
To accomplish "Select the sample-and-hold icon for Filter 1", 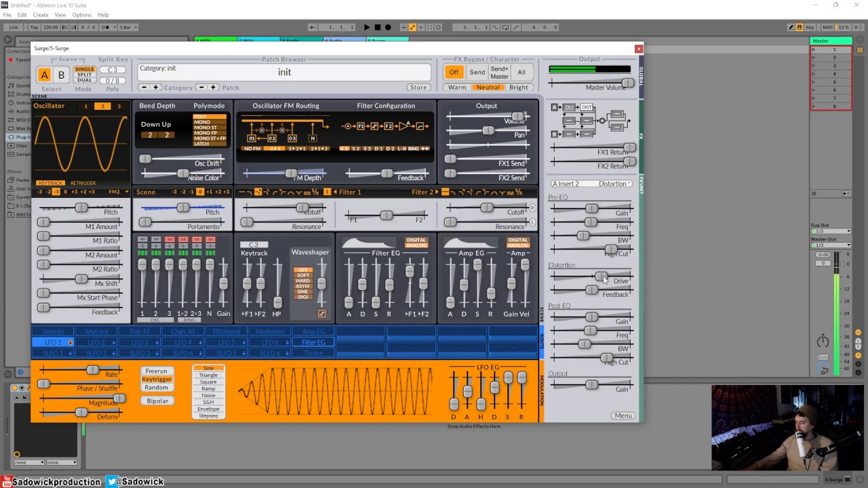I will [x=315, y=192].
